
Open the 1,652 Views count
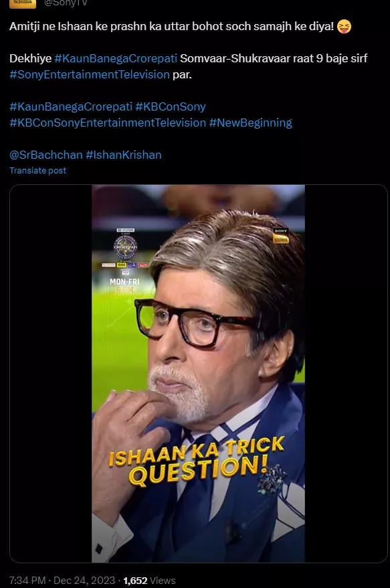pos(149,580)
